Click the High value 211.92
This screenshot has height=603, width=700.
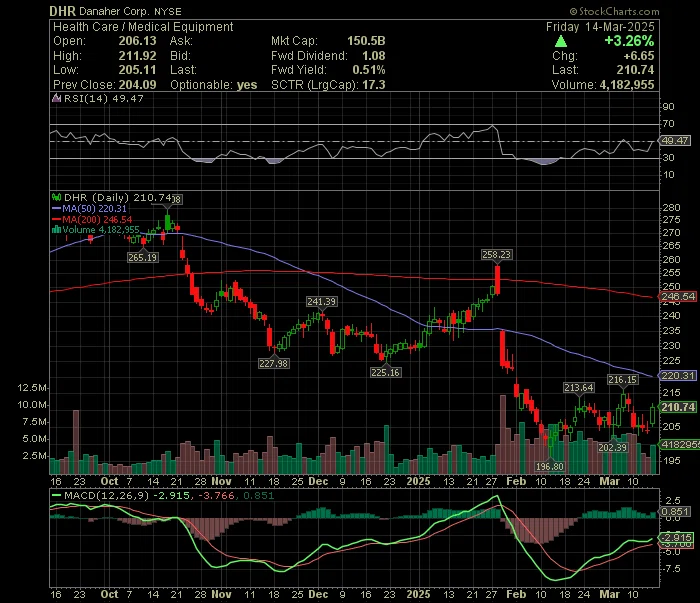click(x=138, y=56)
